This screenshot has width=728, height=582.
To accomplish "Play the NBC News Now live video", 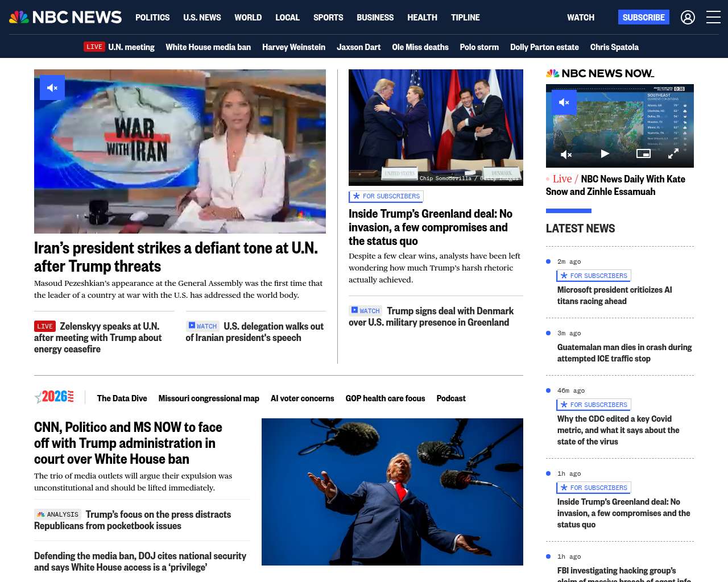I will pos(605,153).
